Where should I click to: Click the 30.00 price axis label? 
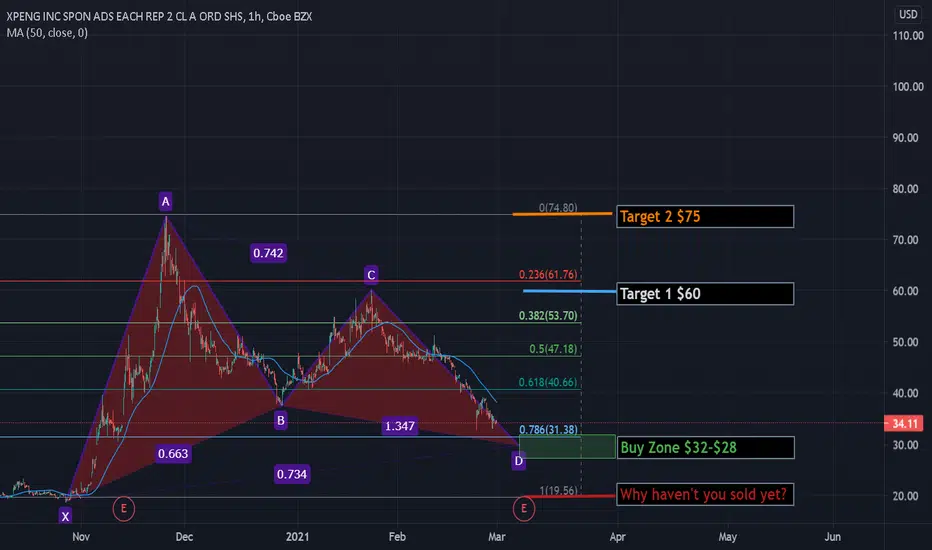905,445
